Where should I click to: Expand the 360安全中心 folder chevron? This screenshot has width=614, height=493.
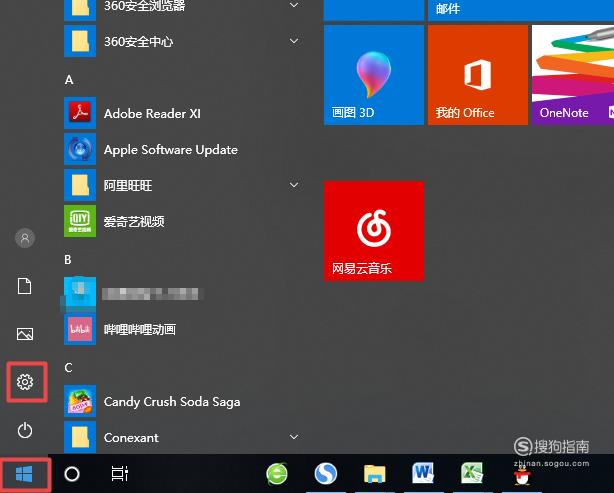pos(294,41)
